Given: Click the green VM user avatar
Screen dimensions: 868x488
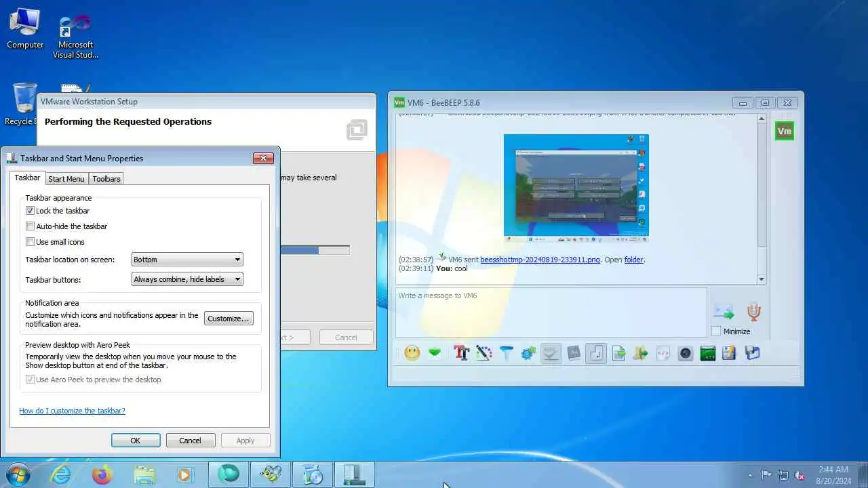Looking at the screenshot, I should tap(785, 131).
